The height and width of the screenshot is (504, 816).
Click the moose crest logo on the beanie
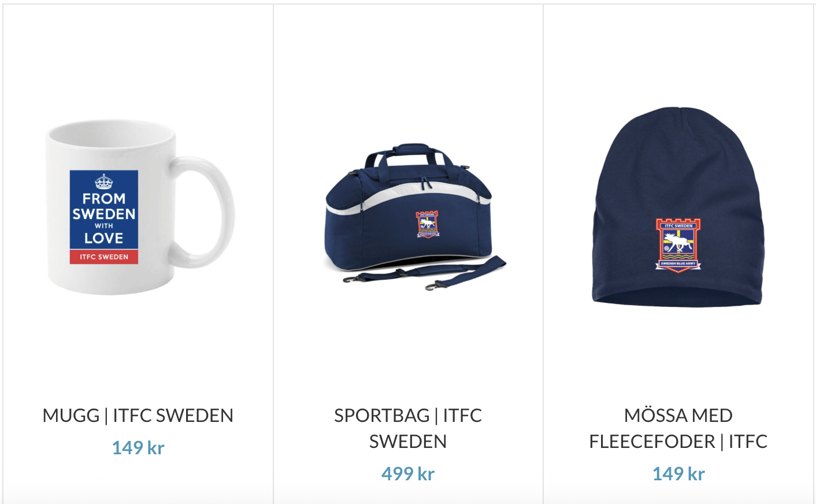click(x=678, y=245)
